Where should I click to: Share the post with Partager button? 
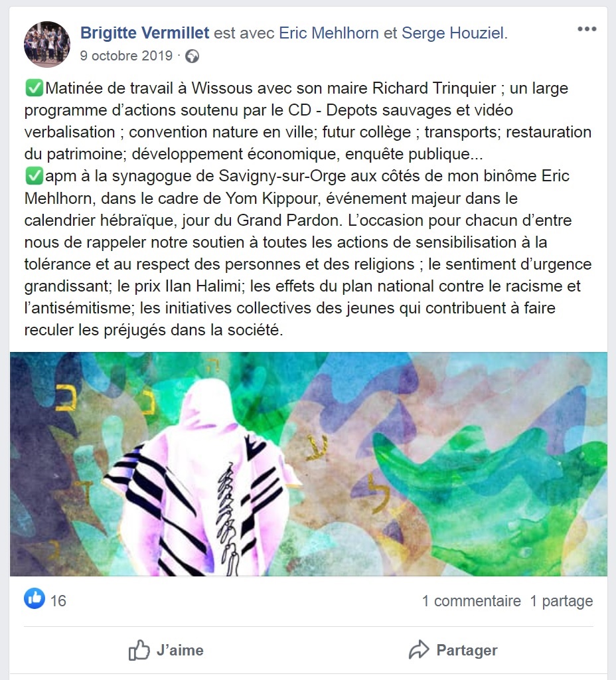[453, 650]
